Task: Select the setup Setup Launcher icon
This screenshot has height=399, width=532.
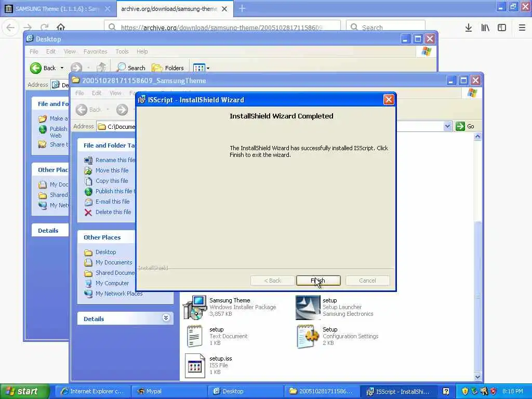Action: point(308,308)
